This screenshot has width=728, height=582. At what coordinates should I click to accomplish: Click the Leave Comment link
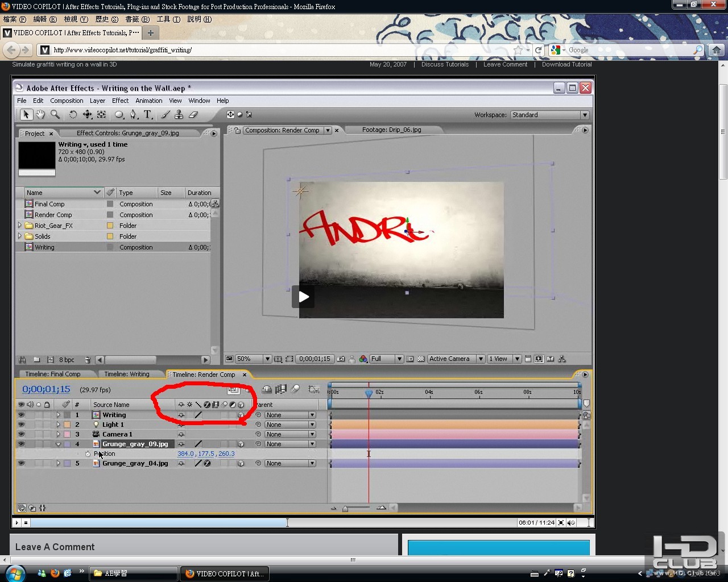(505, 65)
